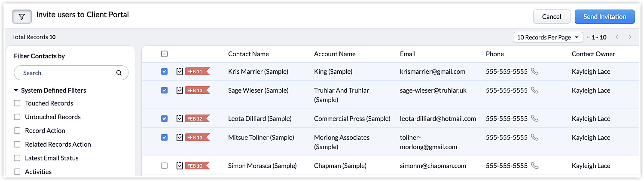Click phone icon for Simon Morasca
644x181 pixels.
534,166
